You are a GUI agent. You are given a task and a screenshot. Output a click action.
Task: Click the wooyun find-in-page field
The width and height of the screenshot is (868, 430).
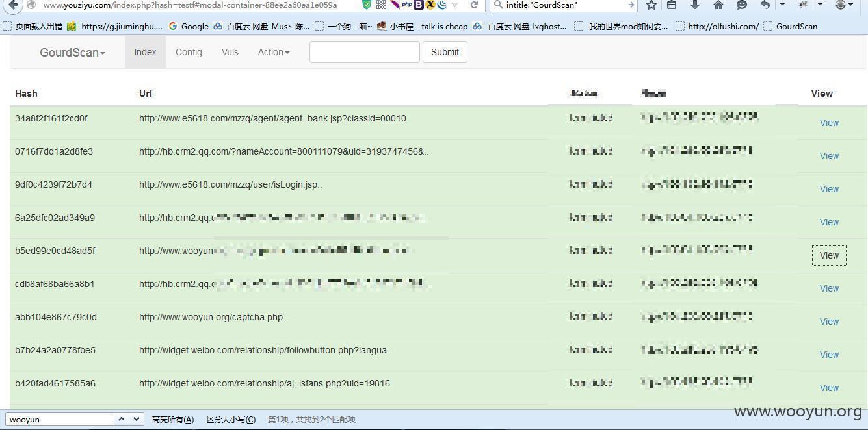[60, 419]
